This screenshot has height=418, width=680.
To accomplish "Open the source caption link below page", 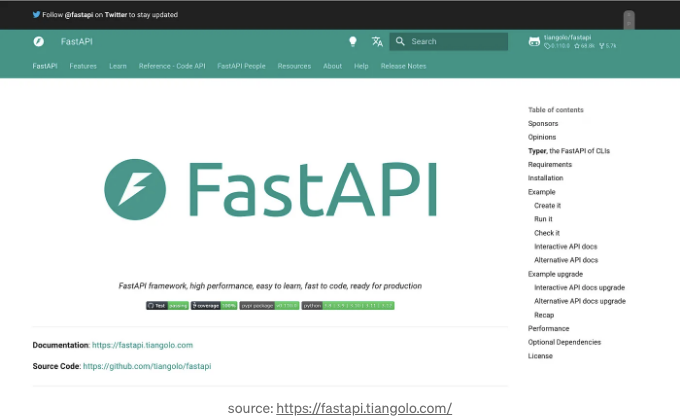I will [364, 408].
